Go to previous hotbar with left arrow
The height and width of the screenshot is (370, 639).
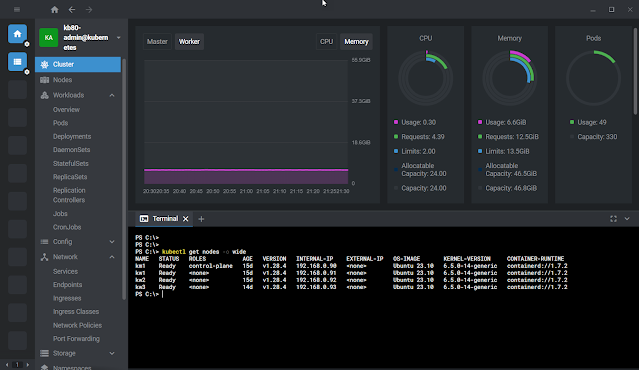pyautogui.click(x=7, y=365)
